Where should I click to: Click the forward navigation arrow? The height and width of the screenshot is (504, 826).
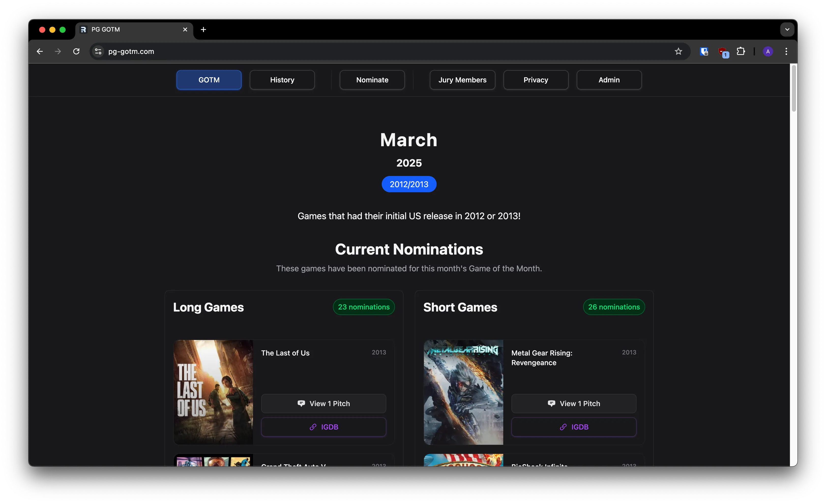point(58,51)
